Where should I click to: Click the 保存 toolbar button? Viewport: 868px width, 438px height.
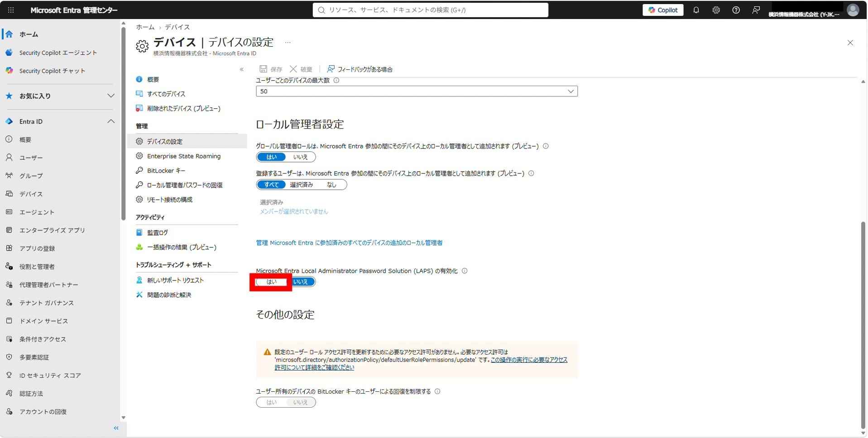click(x=271, y=69)
